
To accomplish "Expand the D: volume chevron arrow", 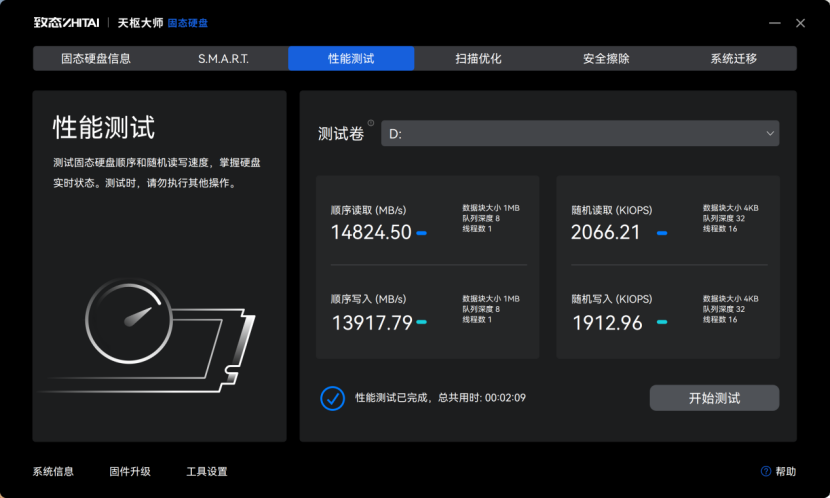I will 769,133.
